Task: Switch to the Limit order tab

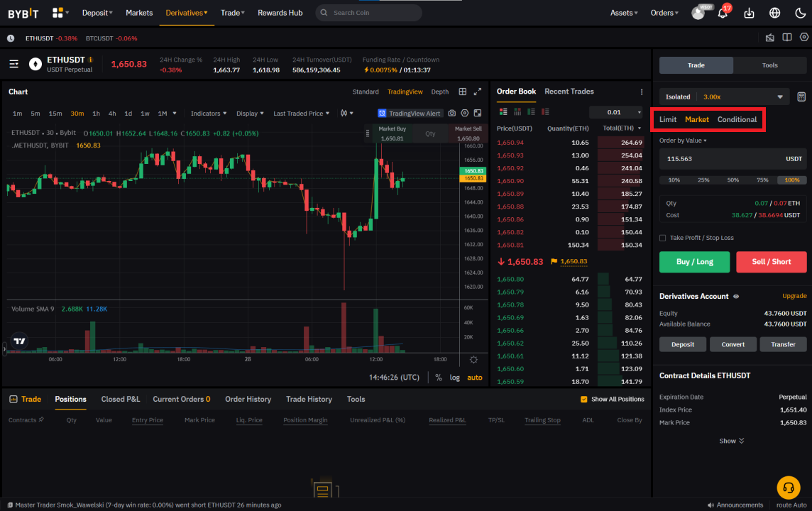Action: pyautogui.click(x=667, y=120)
